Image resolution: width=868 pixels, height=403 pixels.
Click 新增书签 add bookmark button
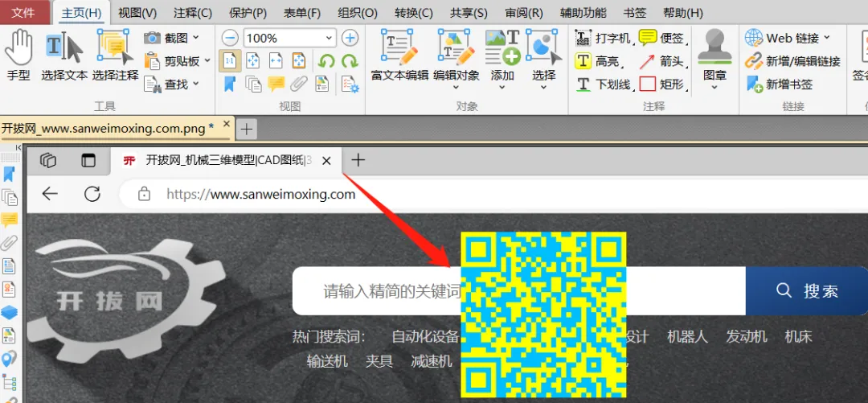[779, 84]
